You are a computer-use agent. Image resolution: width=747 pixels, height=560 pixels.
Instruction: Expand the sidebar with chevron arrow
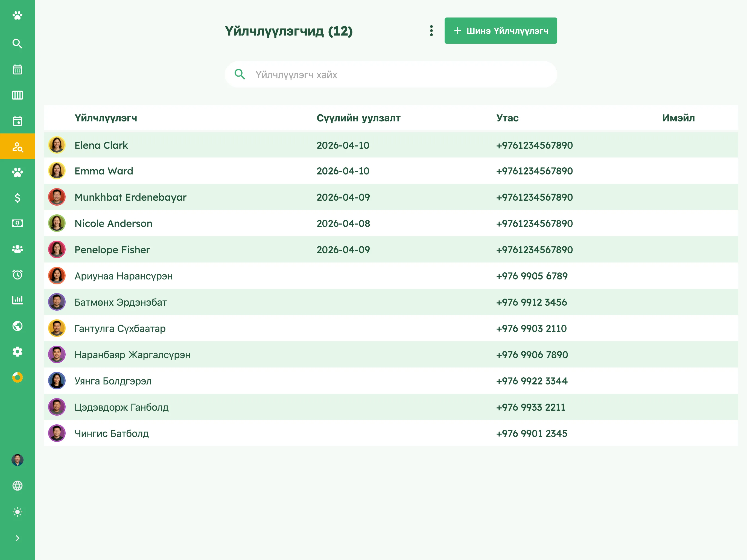click(17, 538)
